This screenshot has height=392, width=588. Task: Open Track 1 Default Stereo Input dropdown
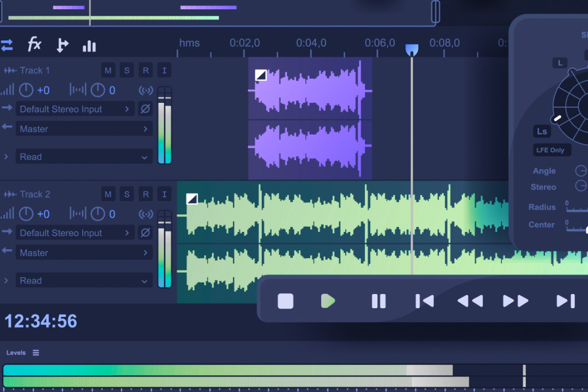(x=75, y=109)
